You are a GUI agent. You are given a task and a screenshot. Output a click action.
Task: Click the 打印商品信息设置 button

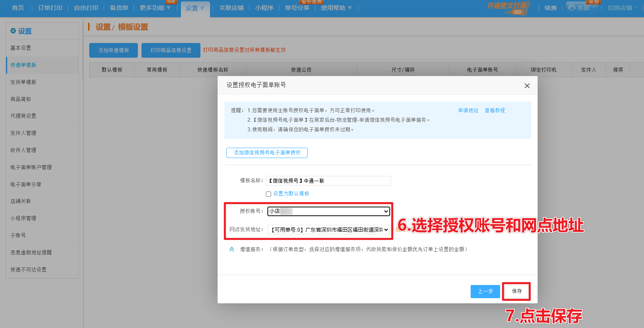tap(171, 50)
